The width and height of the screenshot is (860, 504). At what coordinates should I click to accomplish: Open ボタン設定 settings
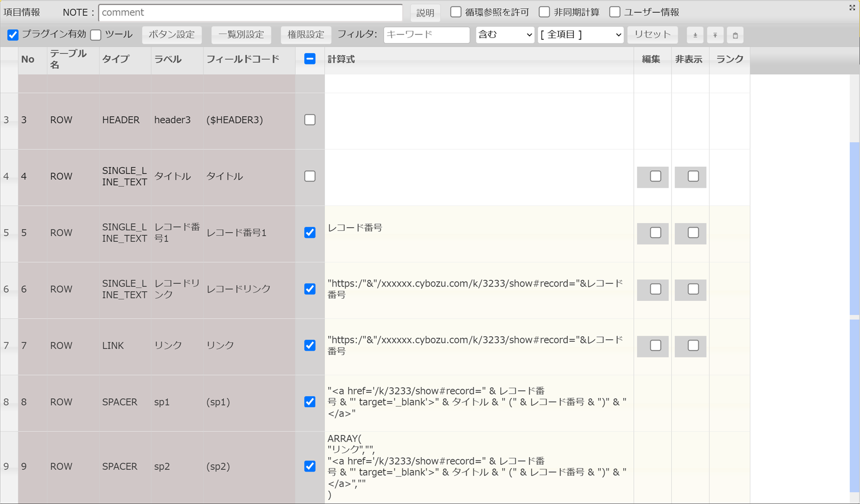point(172,35)
